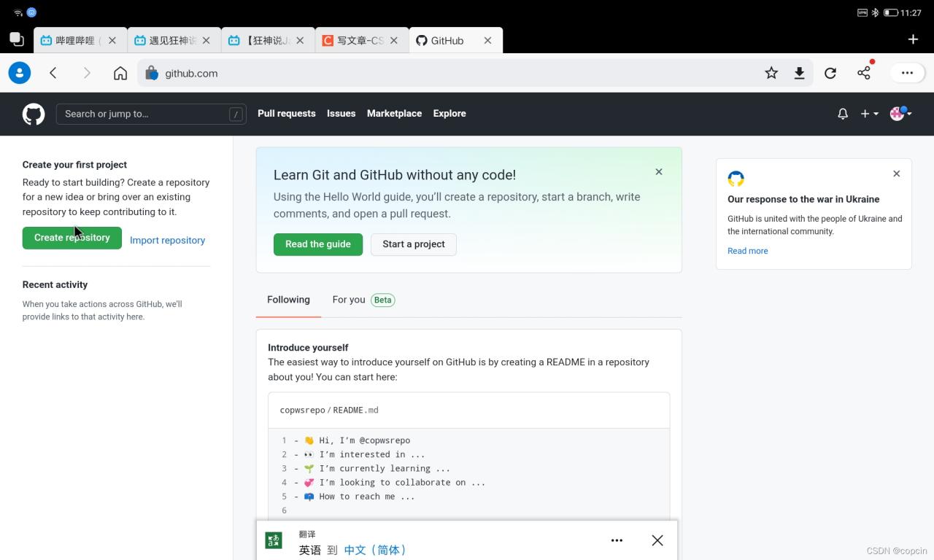This screenshot has height=560, width=934.
Task: Switch to the Following feed tab
Action: tap(288, 300)
